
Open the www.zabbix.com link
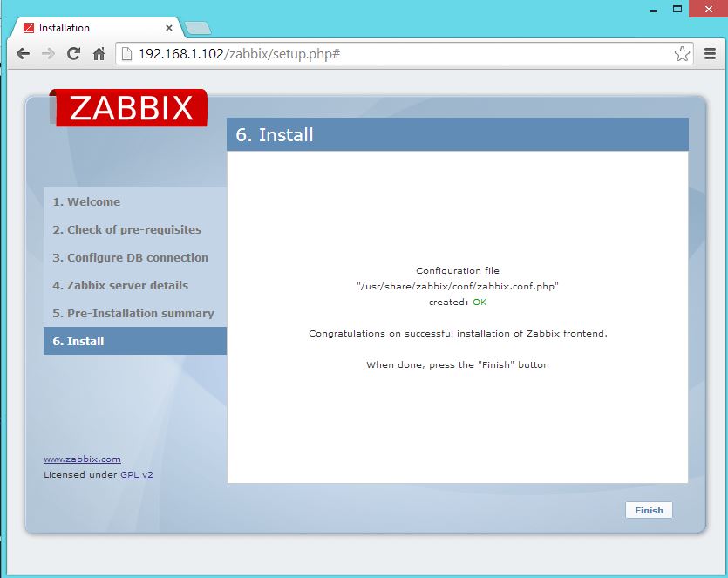click(x=82, y=459)
